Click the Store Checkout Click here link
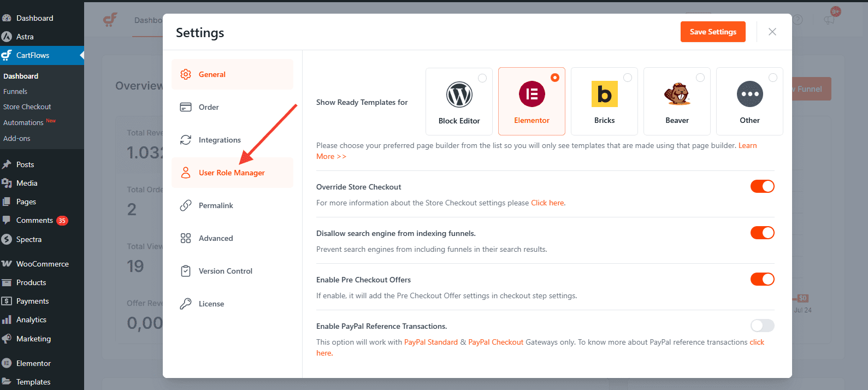 click(548, 203)
